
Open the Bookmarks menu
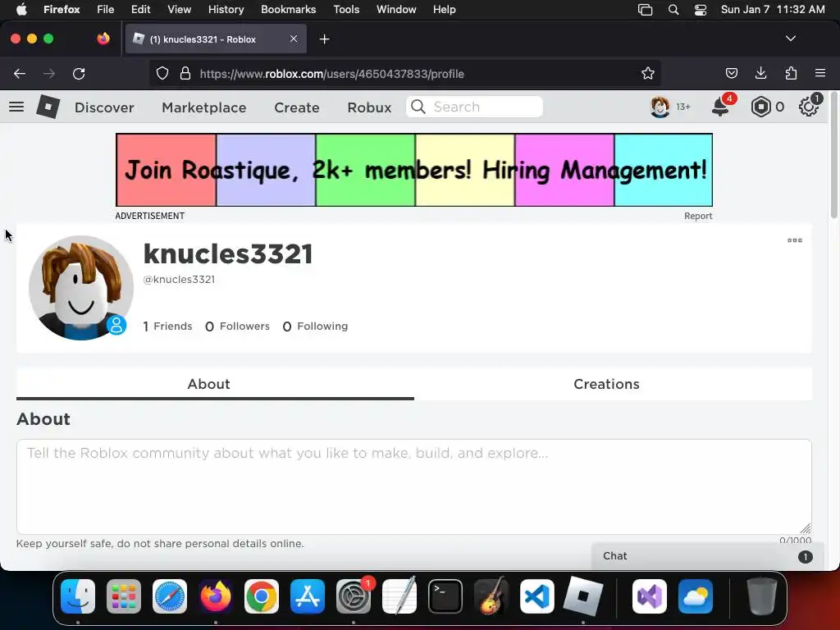click(288, 10)
